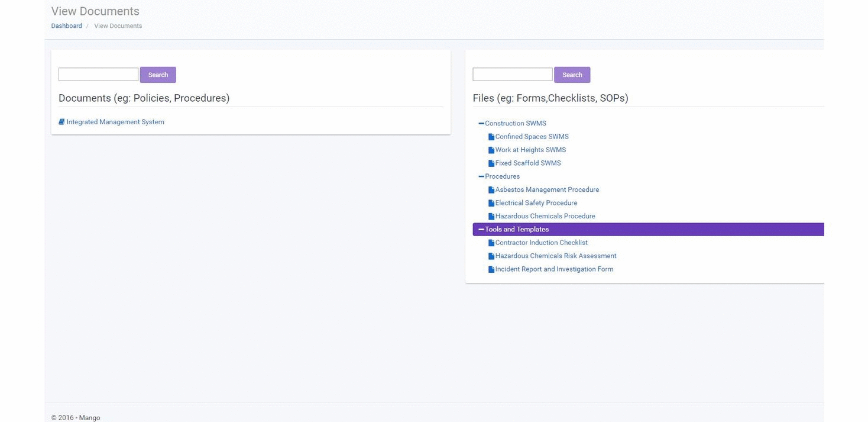Collapse the Tools and Templates folder

(481, 230)
